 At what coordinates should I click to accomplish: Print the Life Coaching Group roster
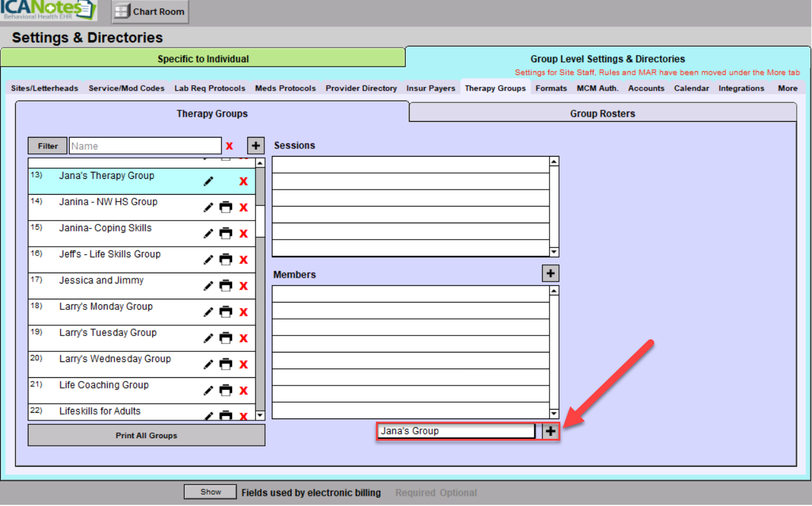tap(226, 390)
